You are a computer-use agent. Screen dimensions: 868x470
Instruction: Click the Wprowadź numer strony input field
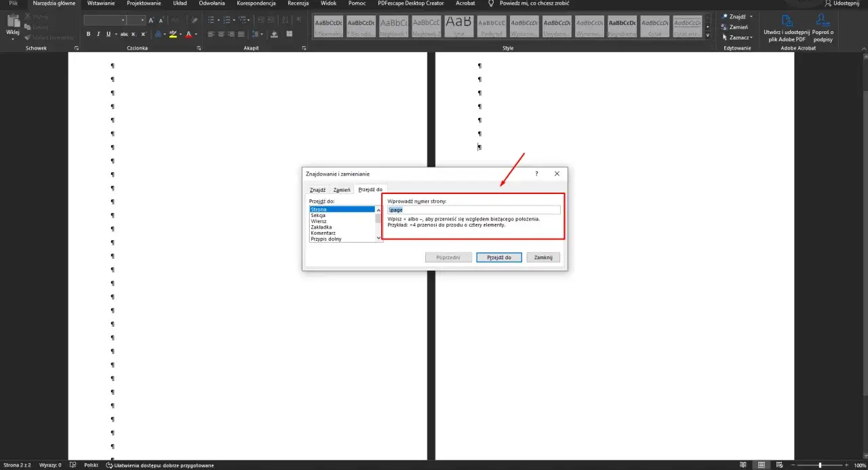(473, 210)
